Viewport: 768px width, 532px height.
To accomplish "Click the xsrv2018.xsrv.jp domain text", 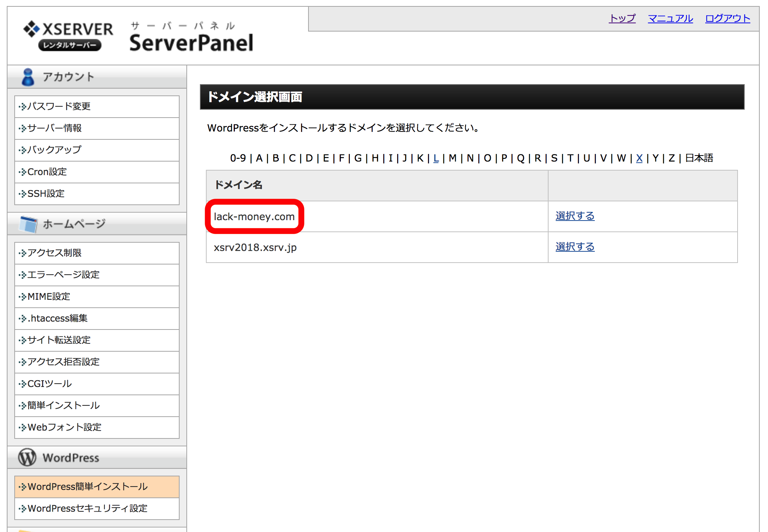I will (255, 248).
